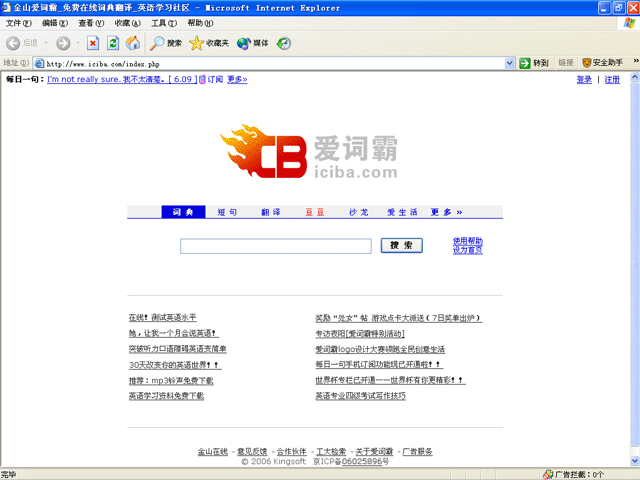Click the Windows flag logo throbber
The image size is (640, 480).
click(629, 23)
